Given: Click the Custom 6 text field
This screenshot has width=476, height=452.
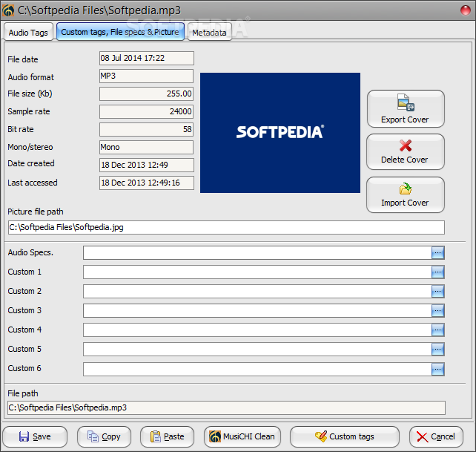Looking at the screenshot, I should [x=257, y=369].
